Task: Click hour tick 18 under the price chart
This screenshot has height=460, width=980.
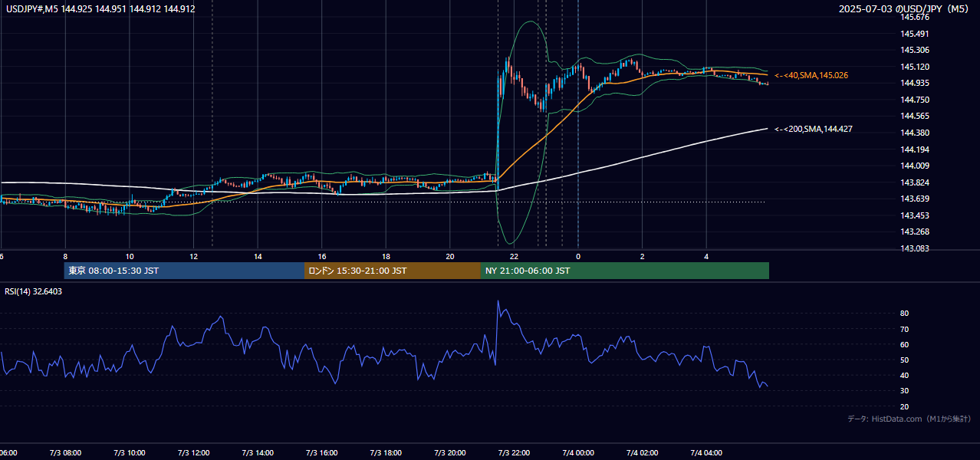Action: point(386,256)
